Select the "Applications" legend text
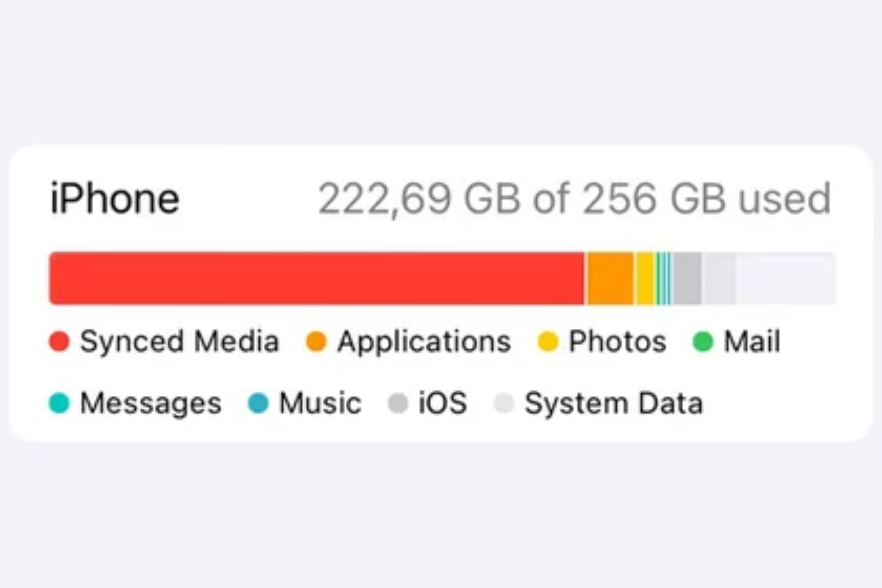This screenshot has width=882, height=588. point(424,341)
